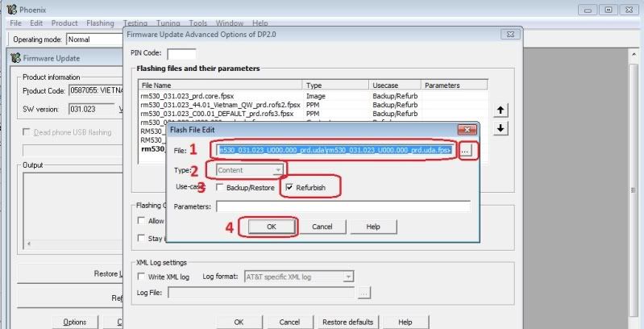Open the Tuning menu
Viewport: 644px width, 329px height.
(x=168, y=23)
